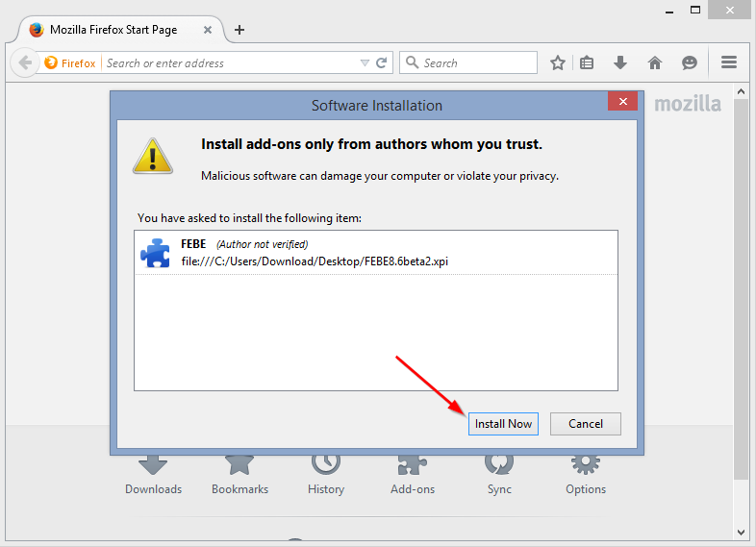Click the FEBE puzzle piece icon
Image resolution: width=756 pixels, height=547 pixels.
(x=155, y=253)
